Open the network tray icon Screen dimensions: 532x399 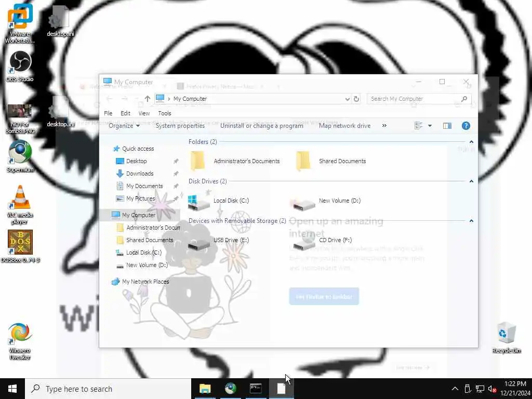(480, 389)
